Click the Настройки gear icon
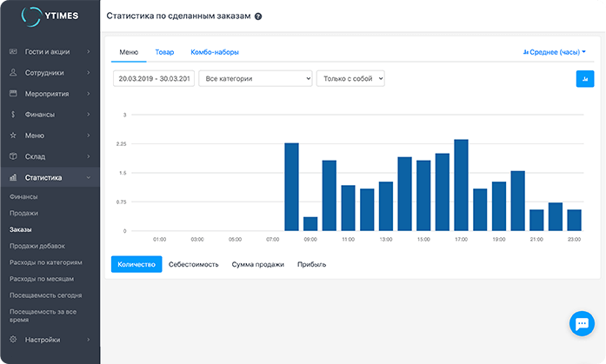This screenshot has height=364, width=606. pyautogui.click(x=13, y=339)
